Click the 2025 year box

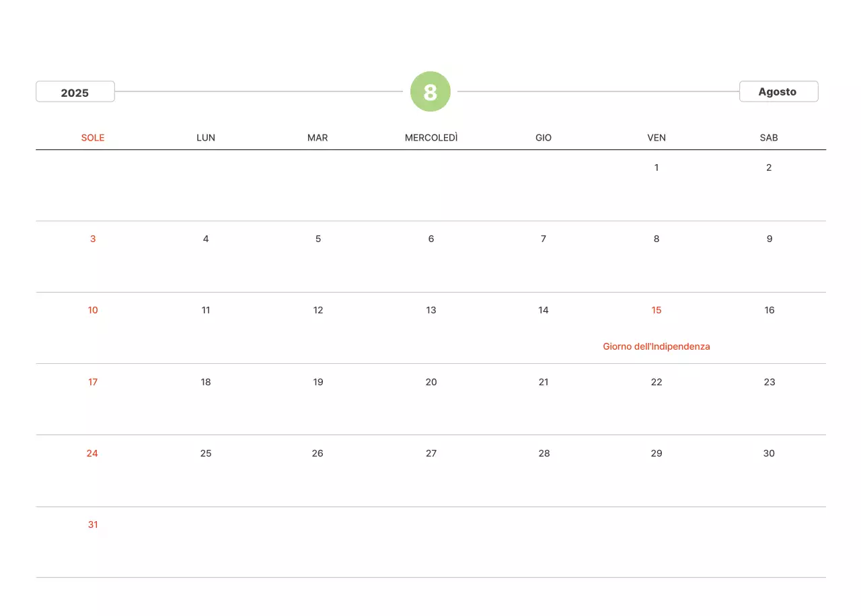click(75, 92)
